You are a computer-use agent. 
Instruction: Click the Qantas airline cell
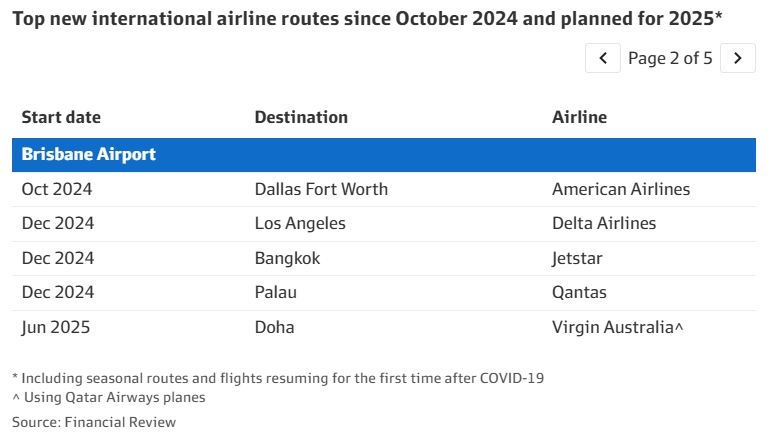pos(579,292)
